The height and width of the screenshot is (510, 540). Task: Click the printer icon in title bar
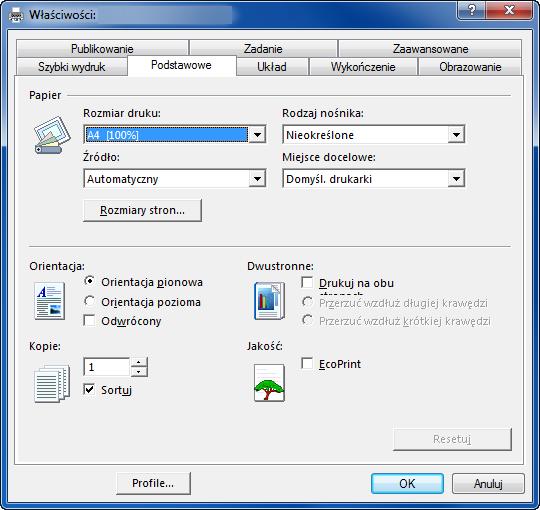coord(15,15)
